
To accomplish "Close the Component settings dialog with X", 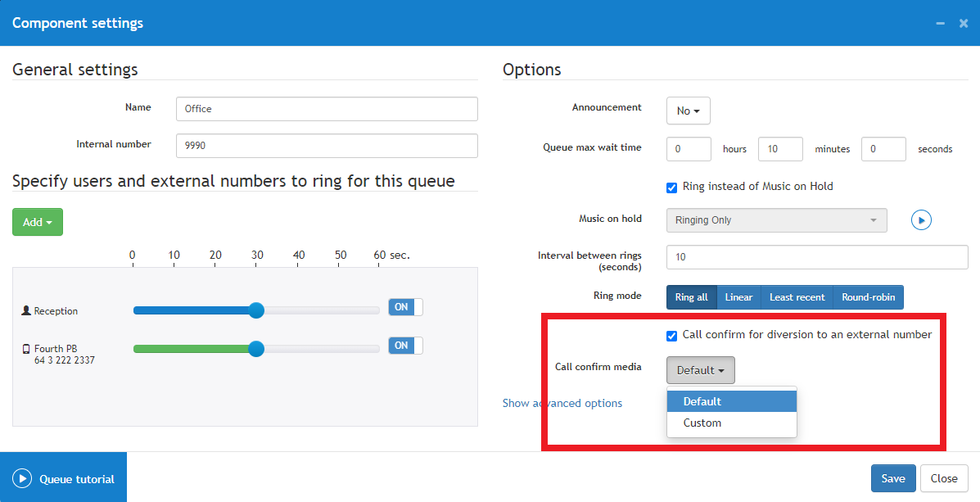I will click(963, 23).
